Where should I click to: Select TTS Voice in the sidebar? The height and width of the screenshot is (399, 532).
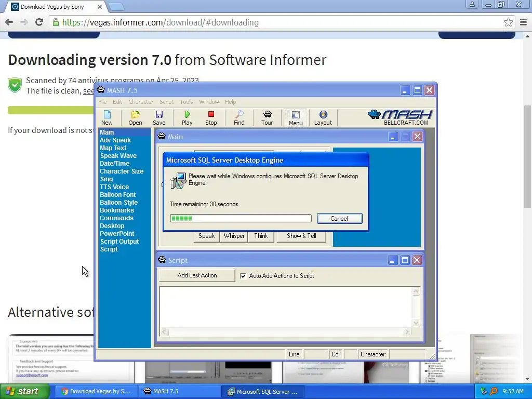pos(114,187)
